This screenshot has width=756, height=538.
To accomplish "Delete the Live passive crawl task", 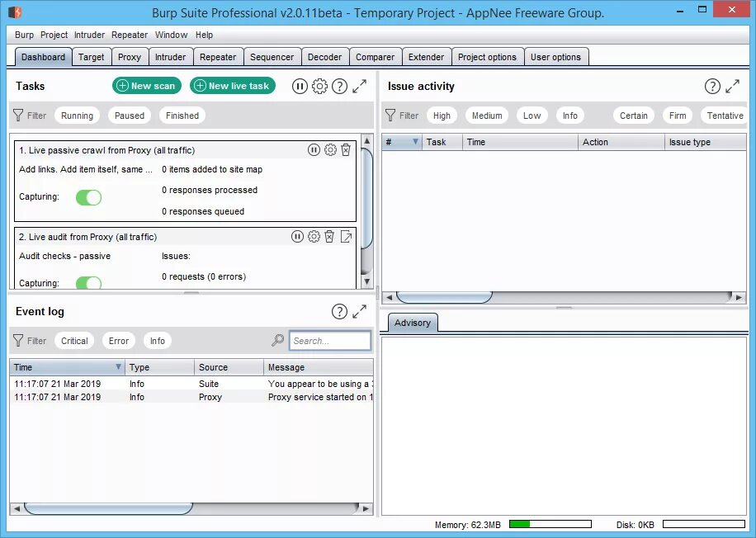I will (x=346, y=150).
